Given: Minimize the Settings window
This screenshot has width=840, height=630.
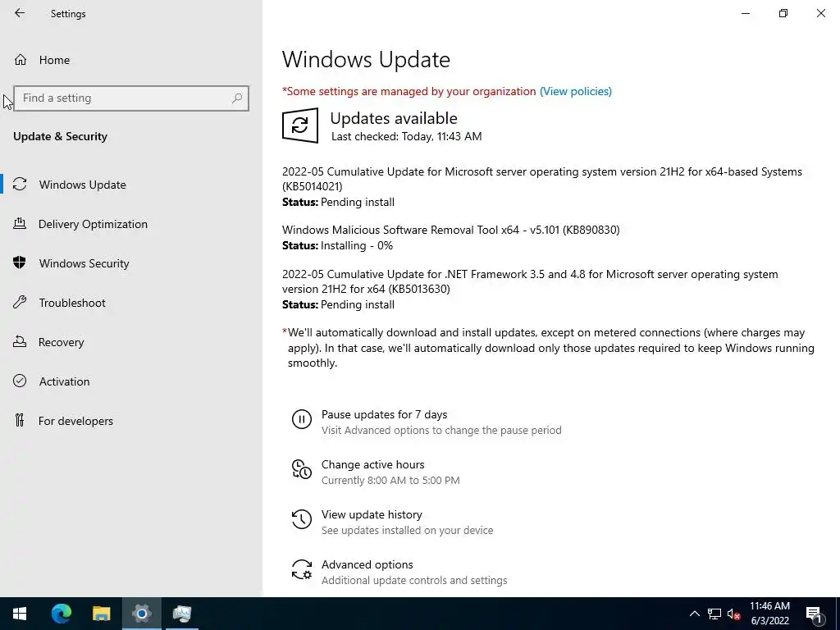Looking at the screenshot, I should coord(746,13).
